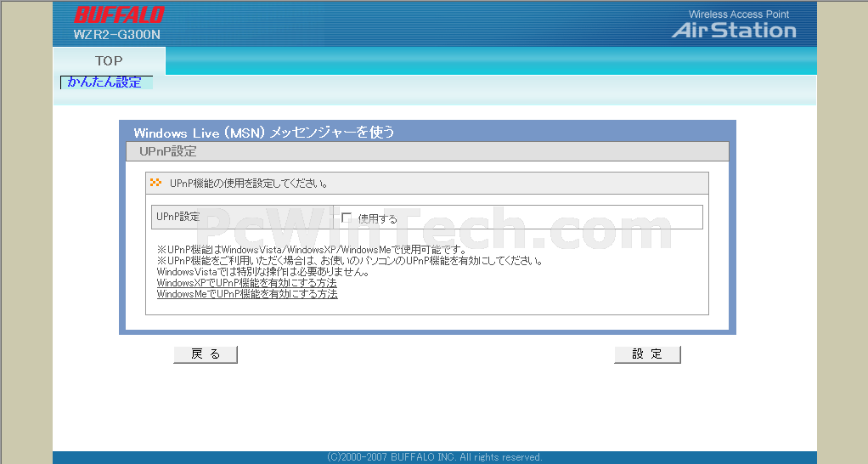The width and height of the screenshot is (868, 464).
Task: Select the UPnP設定 section header text
Action: [x=167, y=151]
